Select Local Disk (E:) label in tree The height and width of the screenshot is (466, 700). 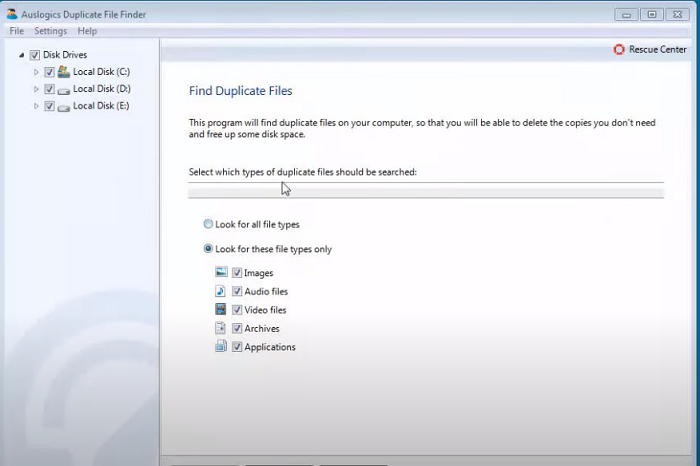pyautogui.click(x=101, y=106)
